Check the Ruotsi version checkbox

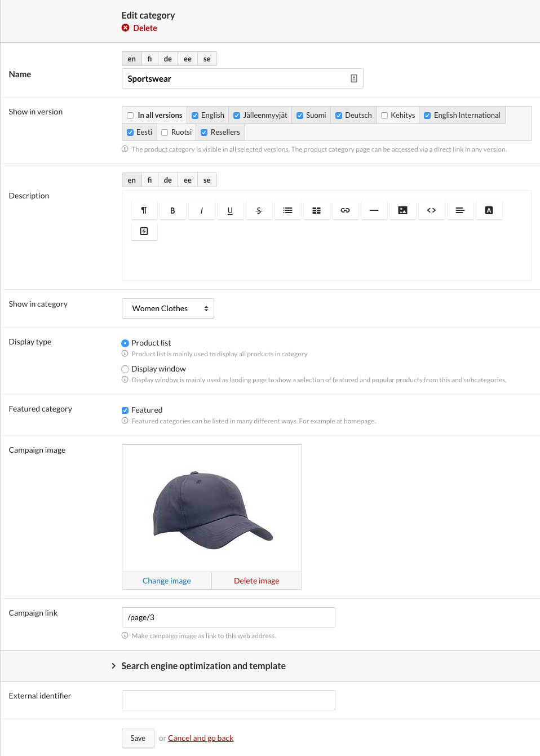(165, 132)
